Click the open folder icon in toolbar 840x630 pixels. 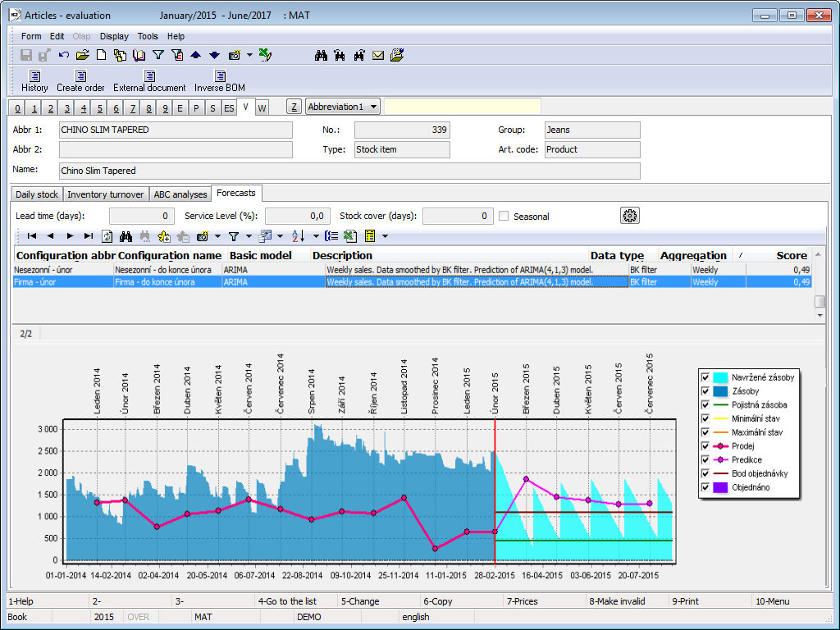pos(82,56)
